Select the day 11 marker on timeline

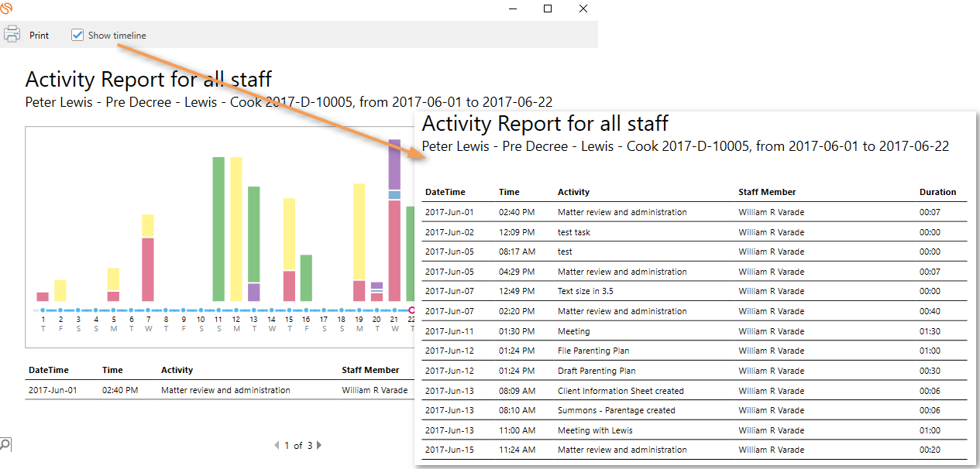coord(218,310)
